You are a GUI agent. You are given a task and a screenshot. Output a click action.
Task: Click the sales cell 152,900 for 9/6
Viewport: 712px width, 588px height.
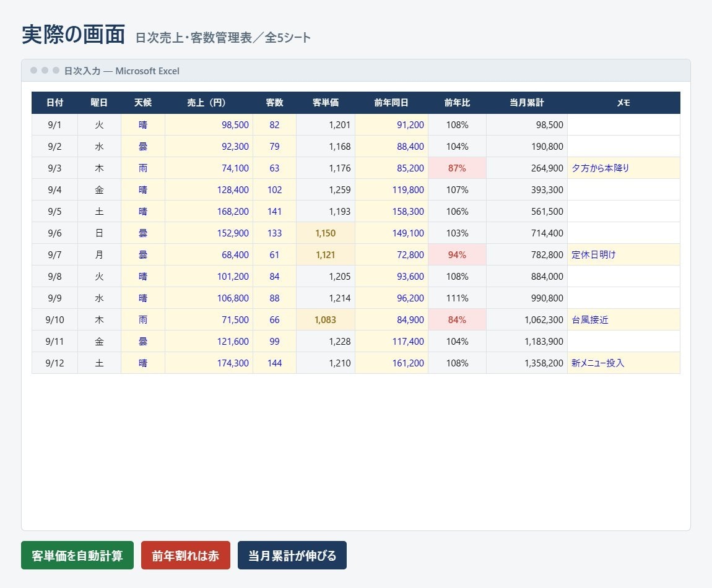click(x=209, y=233)
